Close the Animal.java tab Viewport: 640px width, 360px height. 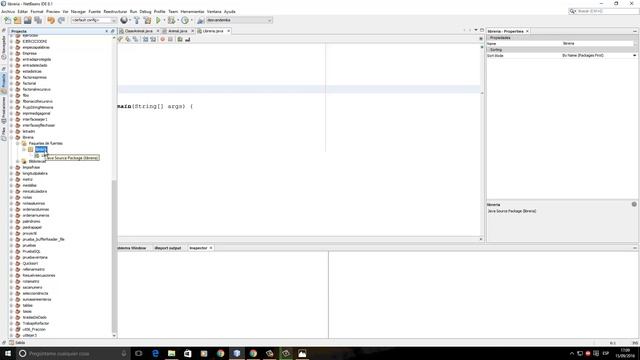point(192,31)
